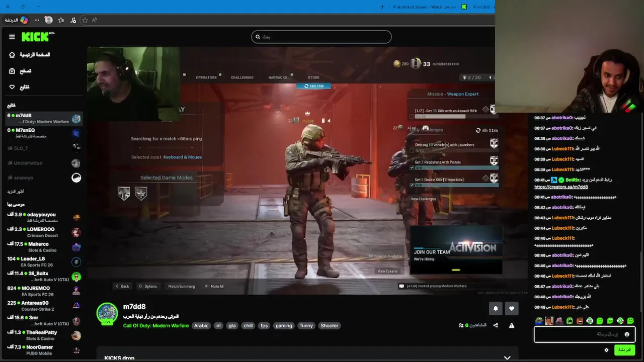Click the viewers count label
This screenshot has height=362, width=644.
click(x=472, y=325)
